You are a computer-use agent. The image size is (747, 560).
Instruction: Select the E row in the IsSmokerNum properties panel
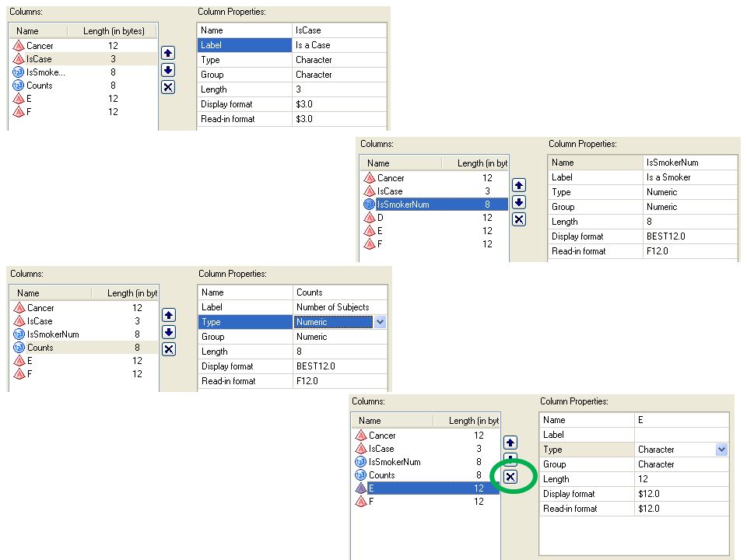[x=434, y=231]
